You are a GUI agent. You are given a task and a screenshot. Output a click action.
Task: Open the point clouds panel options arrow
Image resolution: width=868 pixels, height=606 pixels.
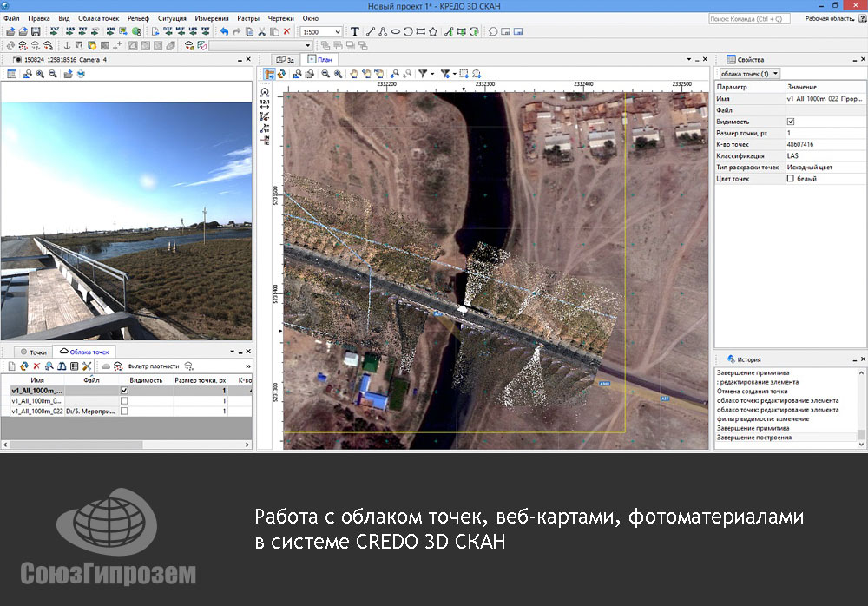click(232, 352)
